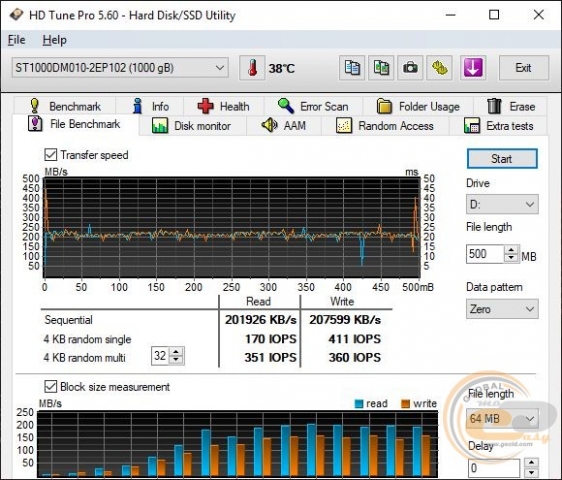Maximize the HD Tune Pro window
This screenshot has width=562, height=480.
pyautogui.click(x=494, y=15)
